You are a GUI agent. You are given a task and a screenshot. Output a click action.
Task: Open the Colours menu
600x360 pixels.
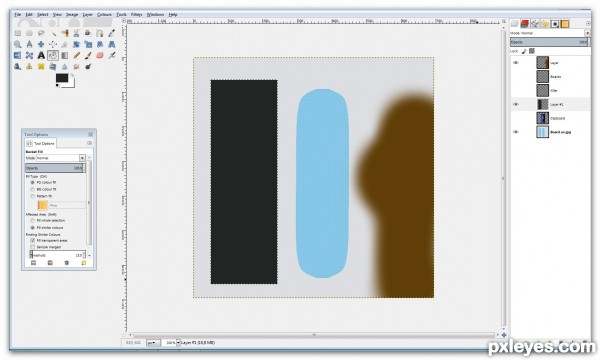click(104, 15)
